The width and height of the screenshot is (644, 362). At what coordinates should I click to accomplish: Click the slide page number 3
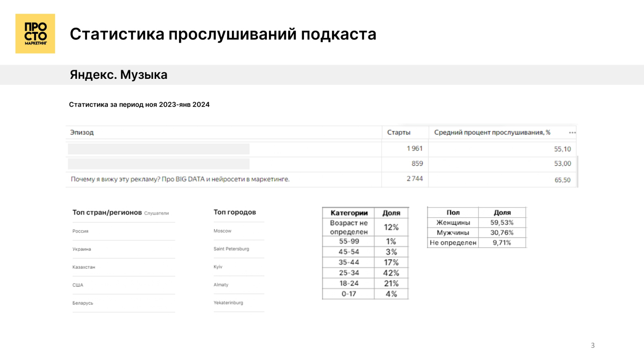click(592, 345)
